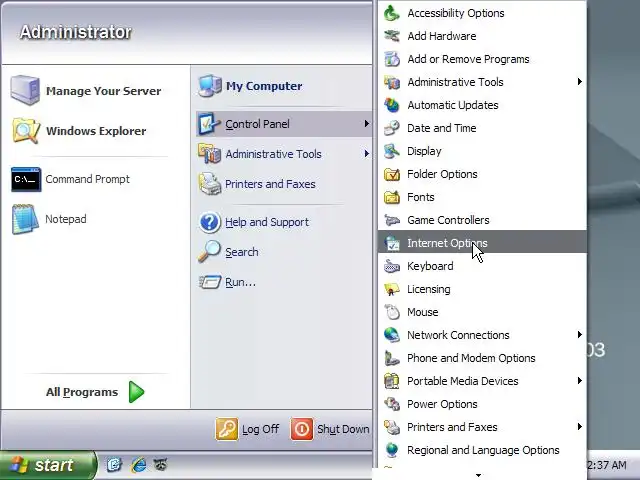
Task: Click the Internet Options icon
Action: pyautogui.click(x=392, y=243)
